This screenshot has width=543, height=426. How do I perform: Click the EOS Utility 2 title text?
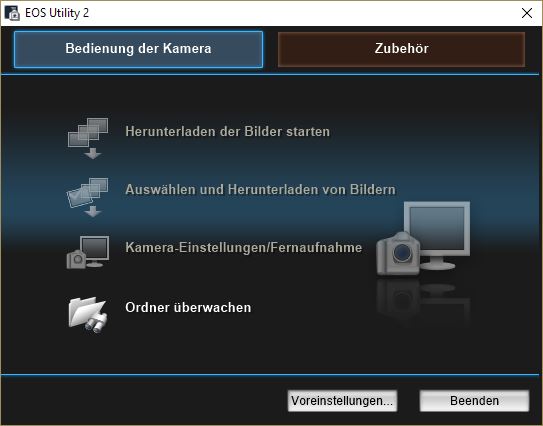click(57, 13)
